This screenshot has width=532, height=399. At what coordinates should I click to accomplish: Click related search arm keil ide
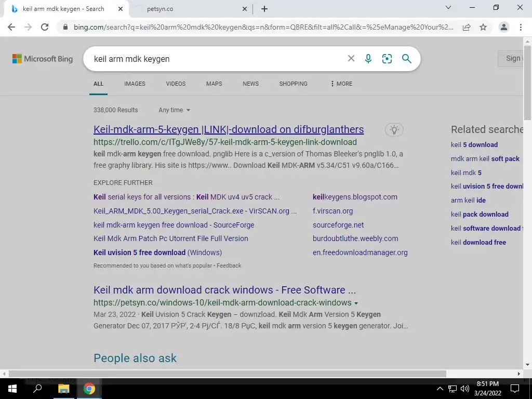click(468, 200)
